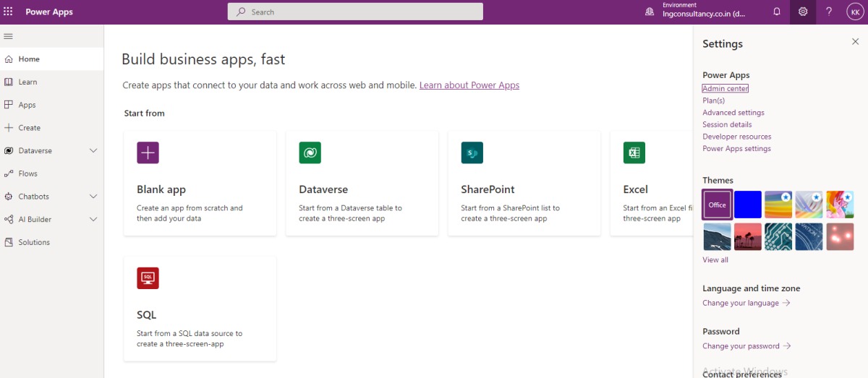Select the SQL card title
Screen dimensions: 868x378
click(146, 315)
